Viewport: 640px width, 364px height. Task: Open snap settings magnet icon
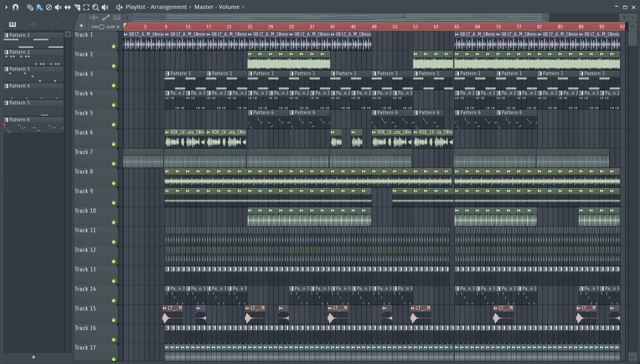(x=16, y=7)
